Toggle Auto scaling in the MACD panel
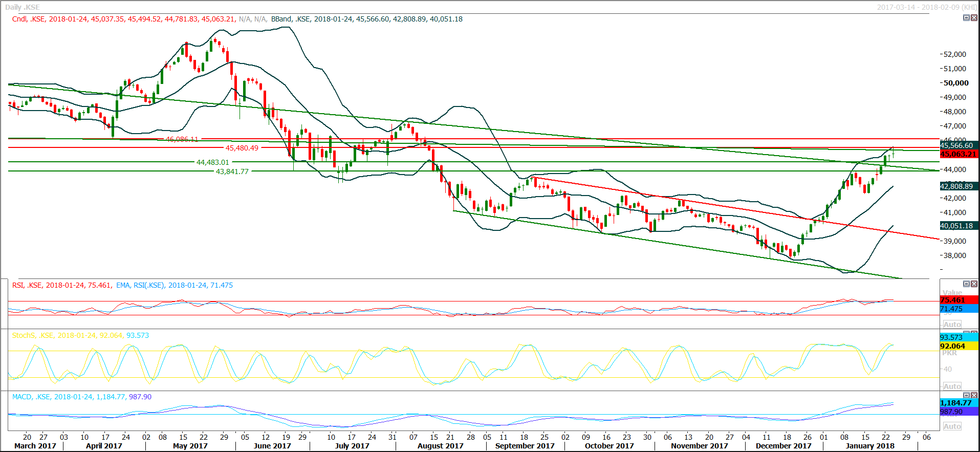980x452 pixels. pyautogui.click(x=952, y=426)
